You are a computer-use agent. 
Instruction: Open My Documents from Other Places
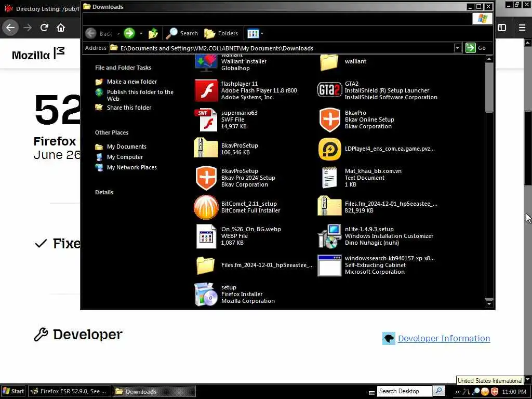(127, 147)
